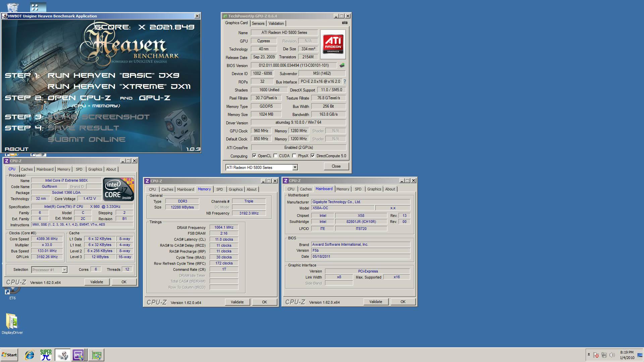
Task: Click the BIOS save chip icon in GPU-Z
Action: click(342, 65)
